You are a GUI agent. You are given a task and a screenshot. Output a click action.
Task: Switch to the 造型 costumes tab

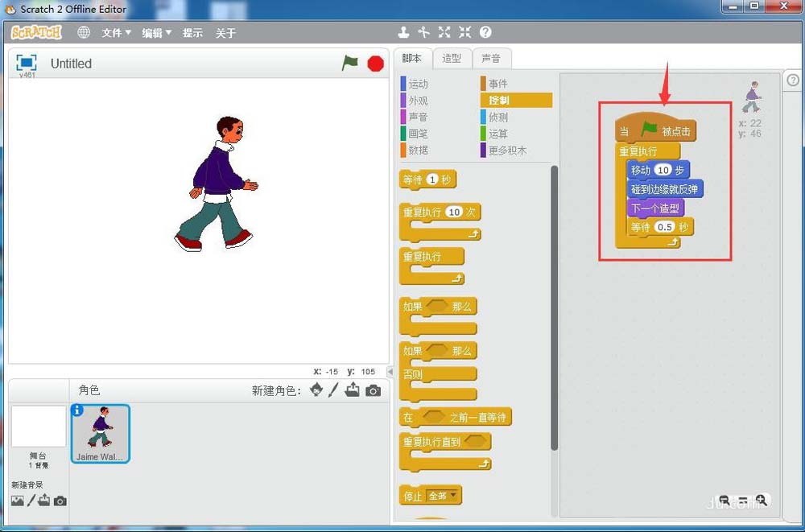[x=452, y=59]
